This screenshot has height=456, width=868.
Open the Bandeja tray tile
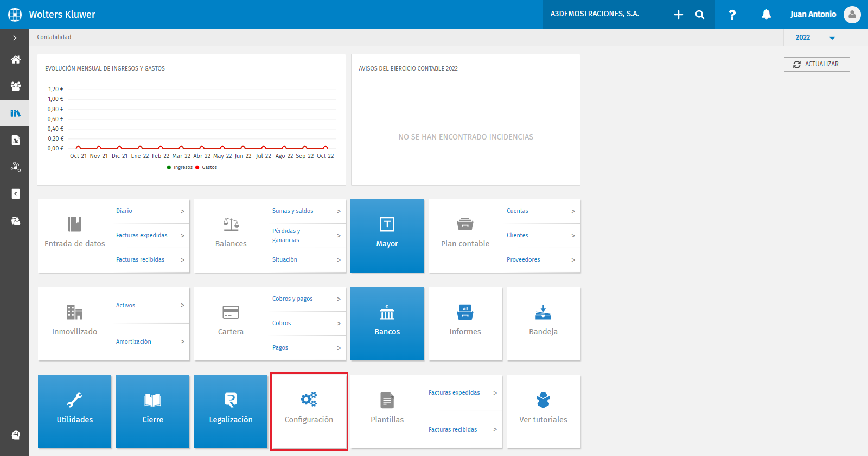pos(544,324)
